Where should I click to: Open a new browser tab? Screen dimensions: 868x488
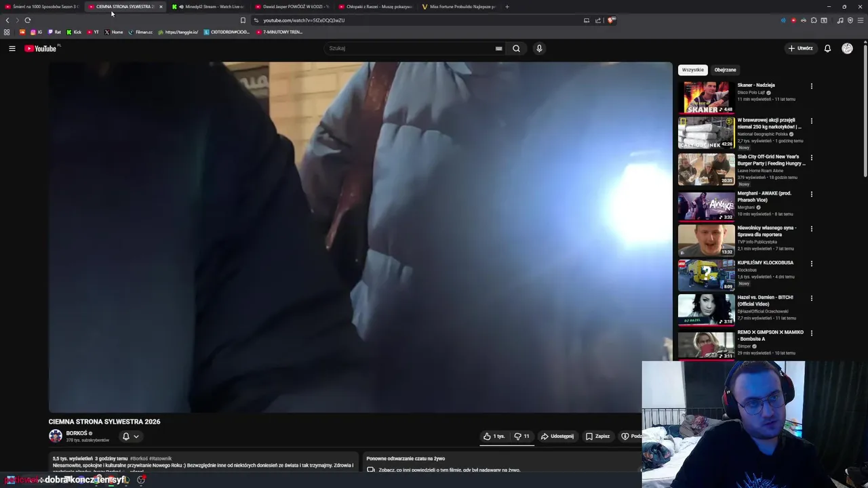(x=507, y=7)
